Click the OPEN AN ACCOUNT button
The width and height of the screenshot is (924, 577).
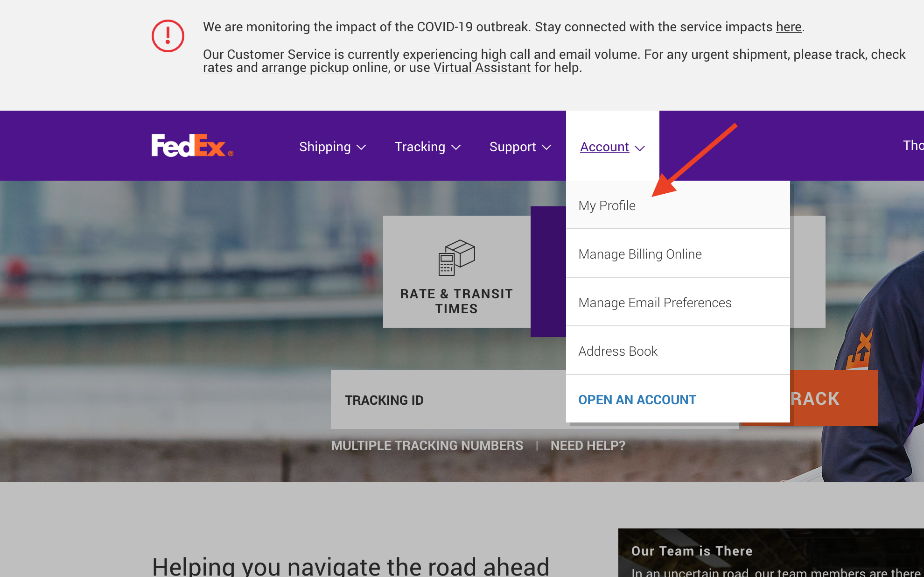[x=637, y=400]
